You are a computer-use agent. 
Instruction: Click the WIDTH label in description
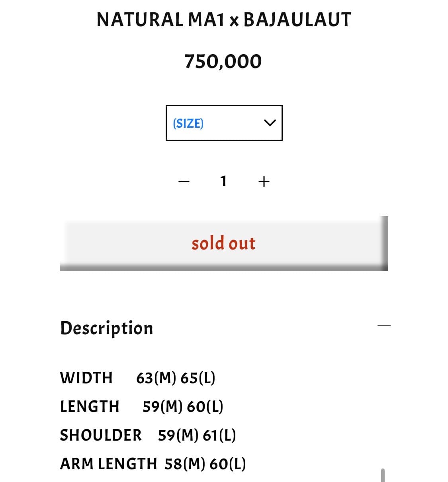pyautogui.click(x=86, y=378)
